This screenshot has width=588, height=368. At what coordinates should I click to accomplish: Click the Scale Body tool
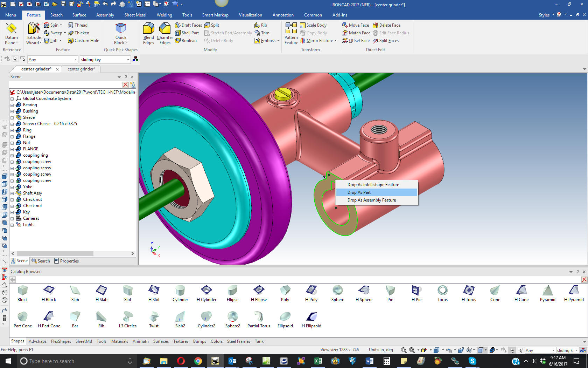[313, 25]
